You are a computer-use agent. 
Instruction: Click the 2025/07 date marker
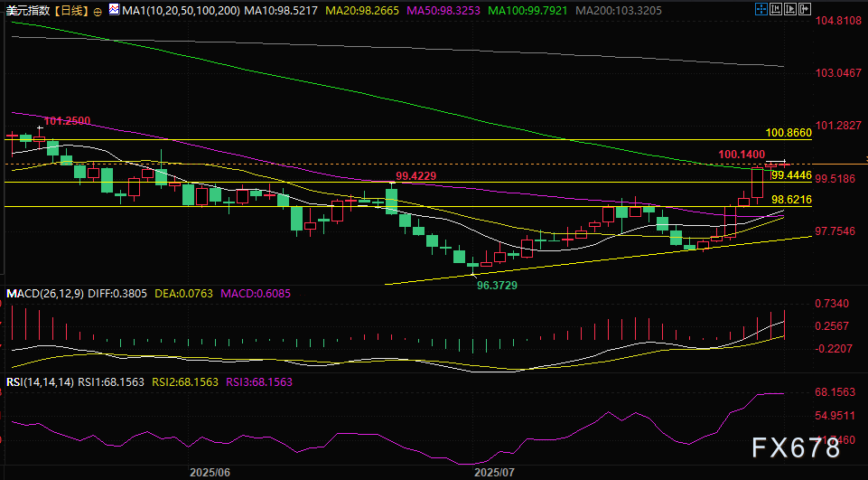(494, 472)
